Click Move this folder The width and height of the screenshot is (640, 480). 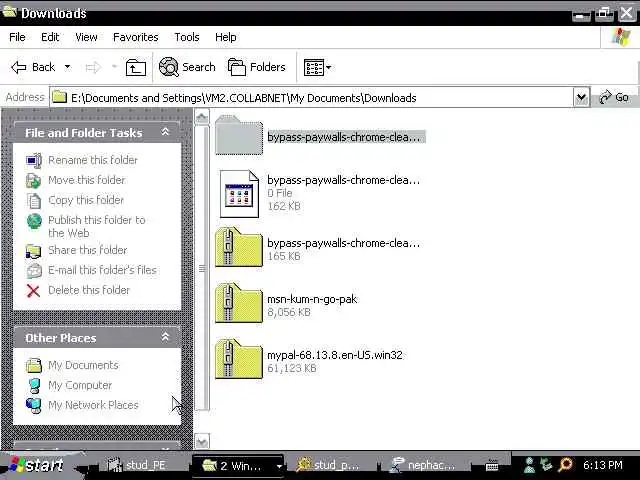(x=87, y=180)
